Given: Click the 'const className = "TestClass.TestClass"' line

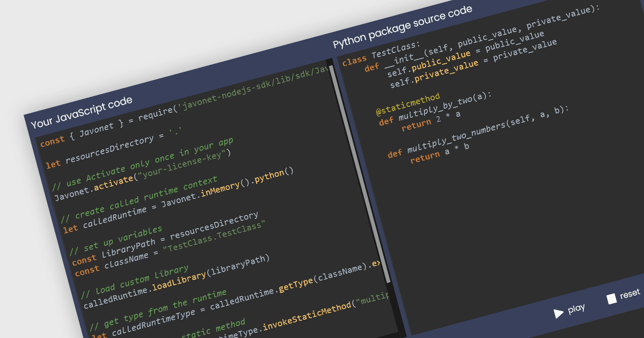Looking at the screenshot, I should (x=170, y=248).
